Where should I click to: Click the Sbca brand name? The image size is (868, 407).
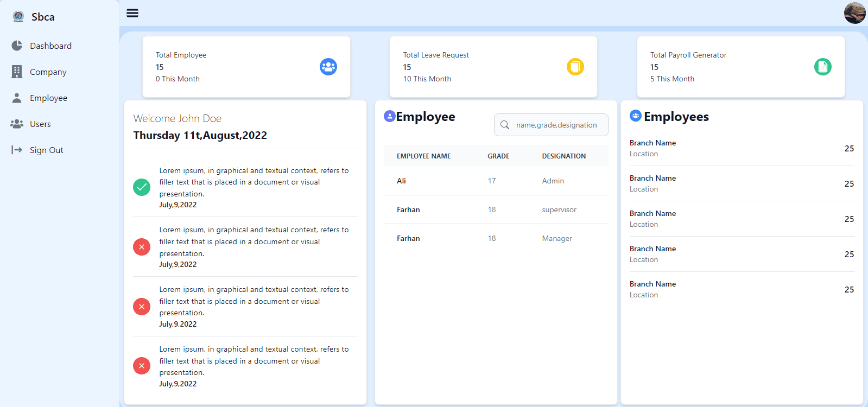click(x=43, y=17)
